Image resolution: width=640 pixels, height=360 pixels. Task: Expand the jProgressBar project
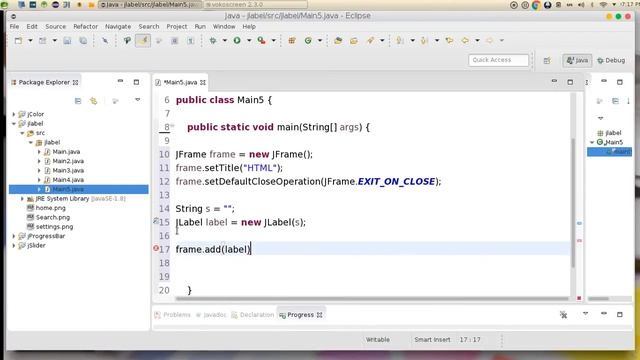point(14,236)
